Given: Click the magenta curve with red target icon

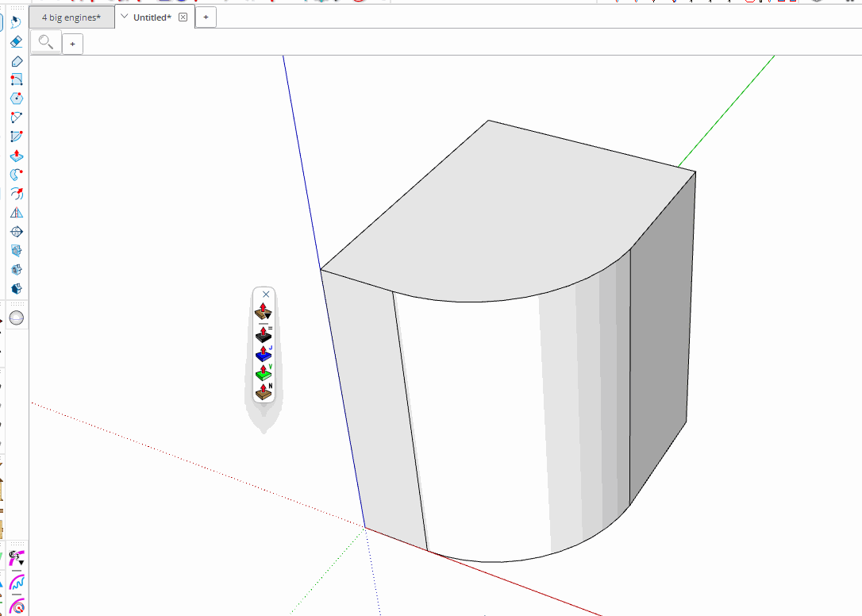Looking at the screenshot, I should 17,606.
